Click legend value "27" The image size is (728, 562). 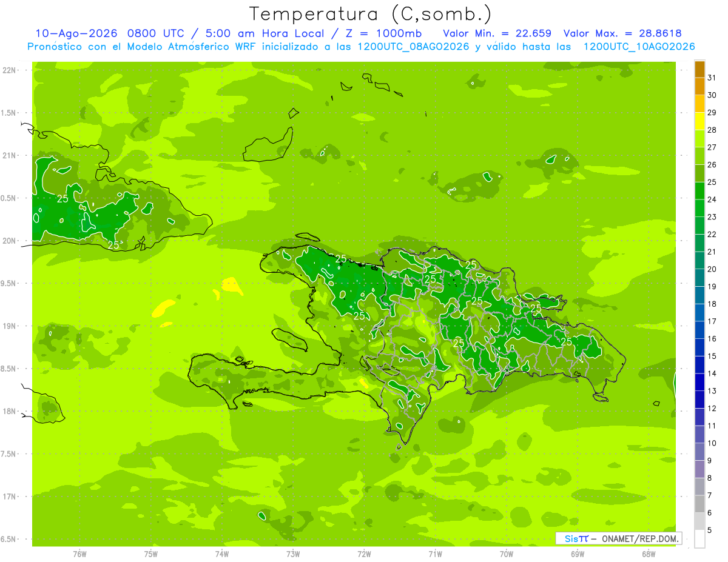click(712, 147)
